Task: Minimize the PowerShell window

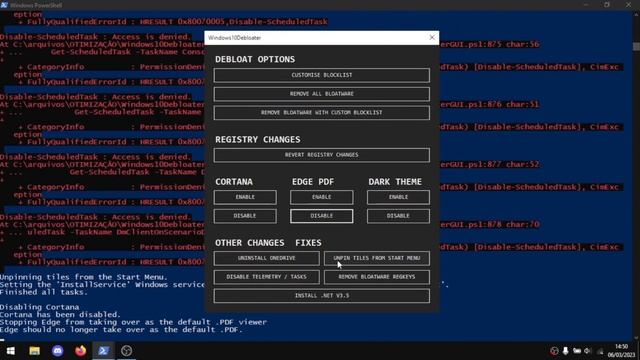Action: click(586, 5)
